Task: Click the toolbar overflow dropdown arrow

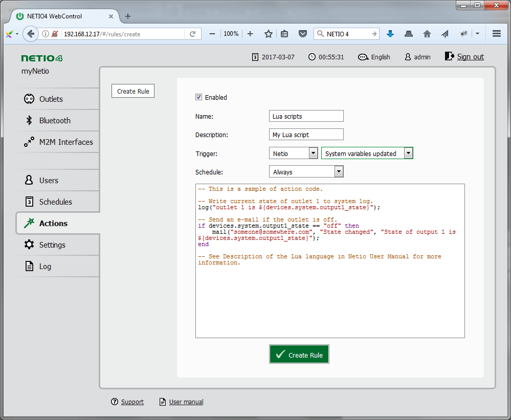Action: click(x=477, y=34)
